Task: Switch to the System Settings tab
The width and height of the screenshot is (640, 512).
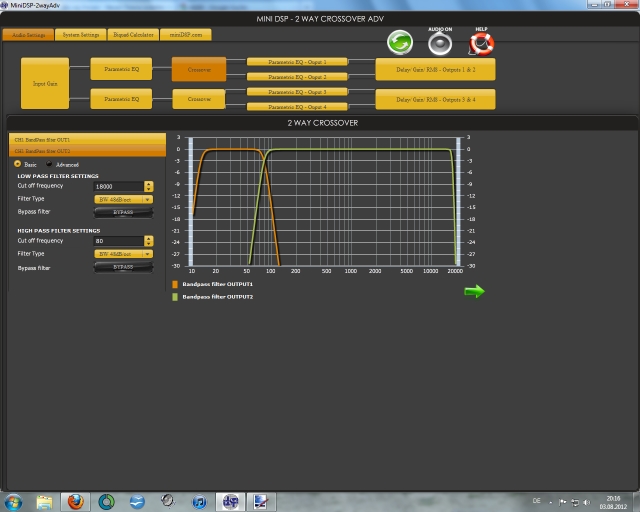Action: pos(81,35)
